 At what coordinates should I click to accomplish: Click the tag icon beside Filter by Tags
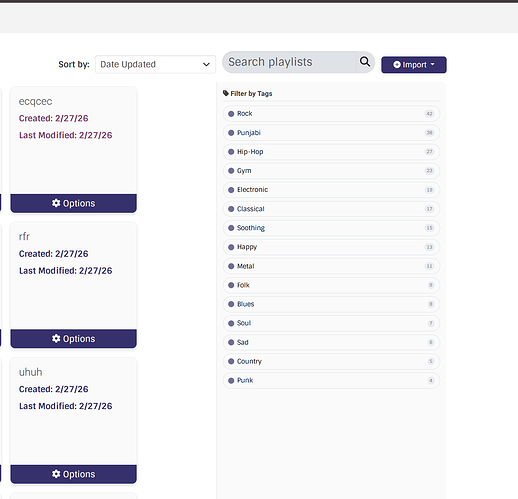(x=226, y=93)
